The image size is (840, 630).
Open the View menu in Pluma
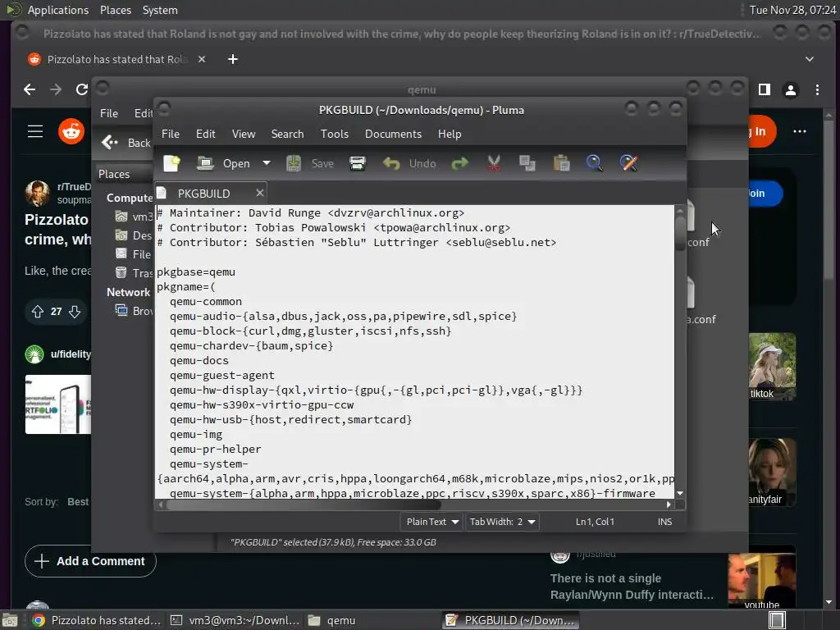point(244,134)
